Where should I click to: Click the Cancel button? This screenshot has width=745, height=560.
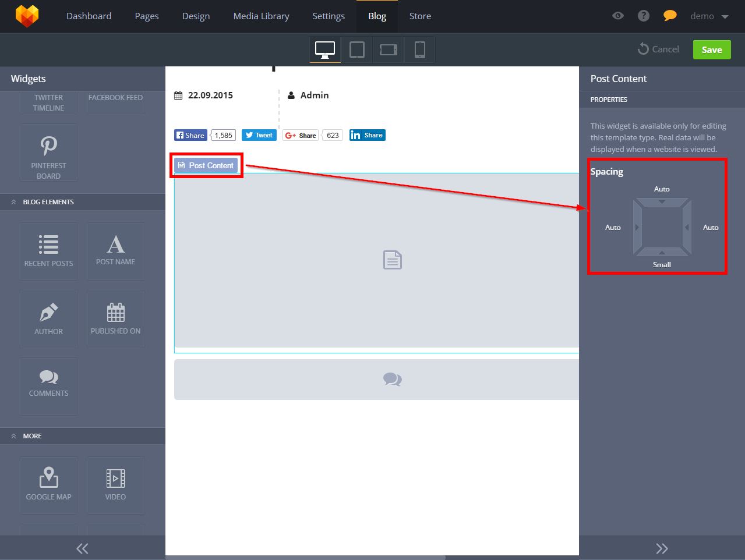click(658, 49)
